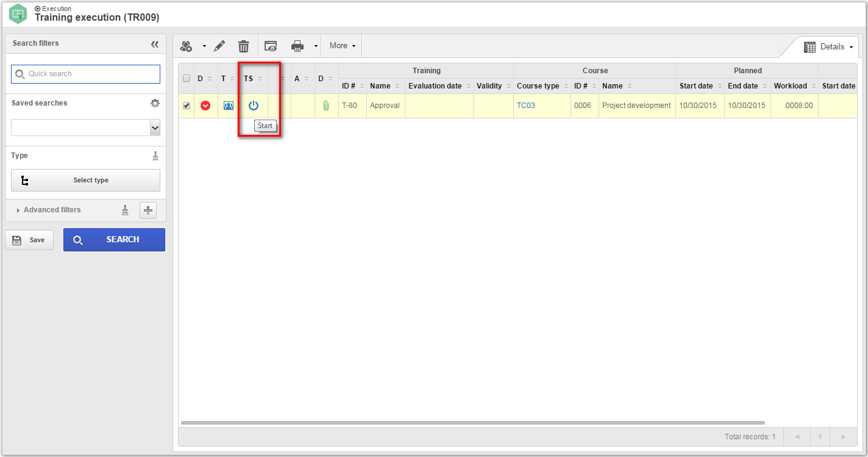Click the 0006 course ID cell
This screenshot has height=457, width=868.
[585, 106]
